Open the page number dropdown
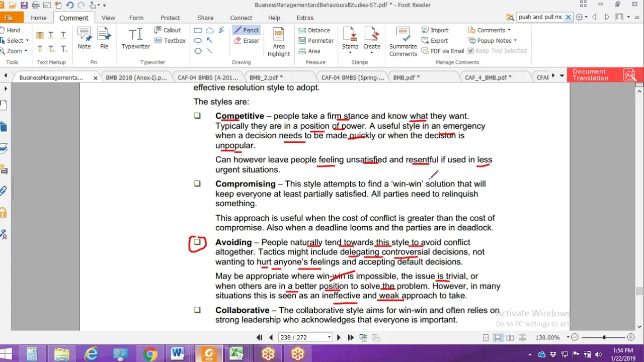 (330, 337)
